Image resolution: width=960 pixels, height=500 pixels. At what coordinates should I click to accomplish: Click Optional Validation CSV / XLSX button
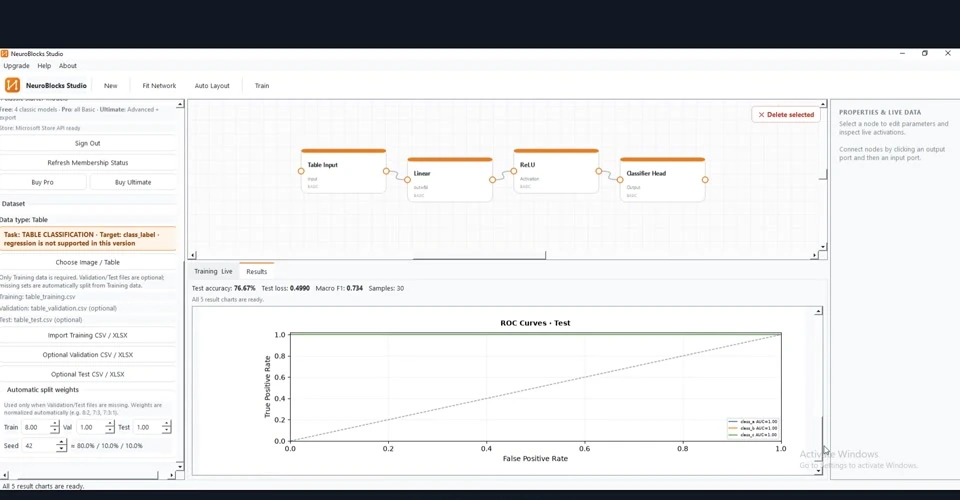coord(88,355)
